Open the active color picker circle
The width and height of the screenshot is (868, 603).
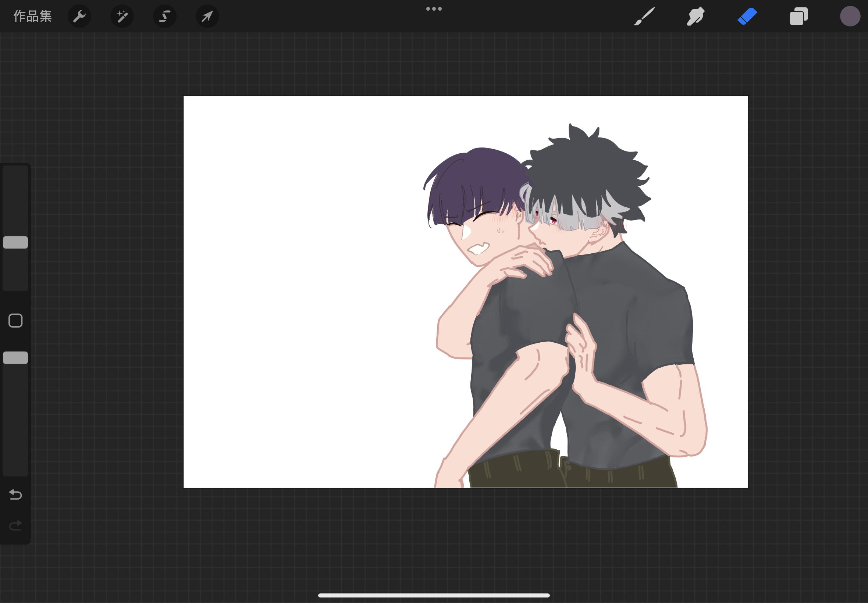[x=850, y=16]
